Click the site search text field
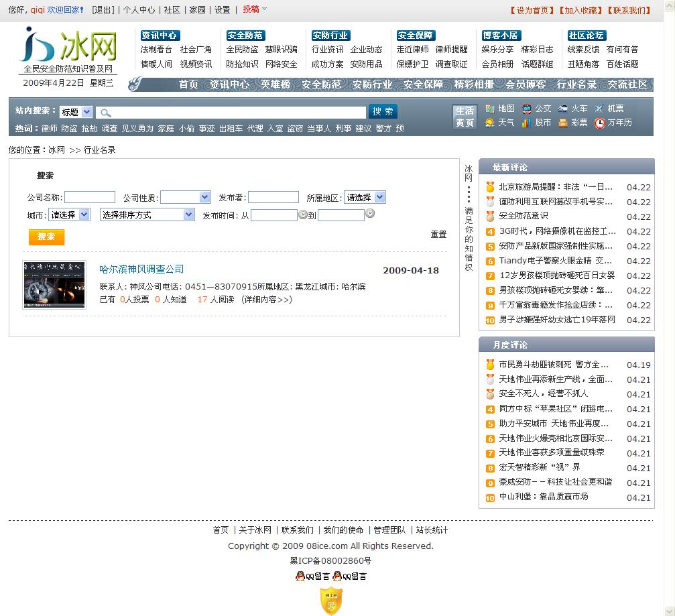This screenshot has width=675, height=616. (231, 113)
